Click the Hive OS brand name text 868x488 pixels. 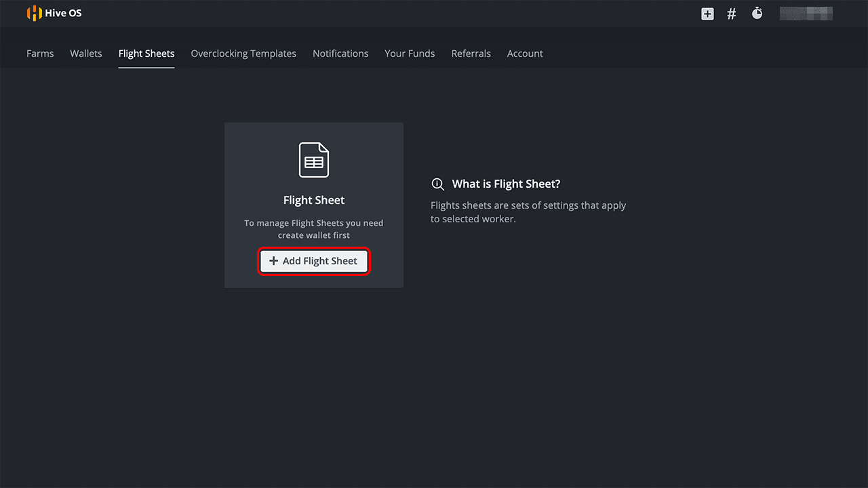coord(63,13)
